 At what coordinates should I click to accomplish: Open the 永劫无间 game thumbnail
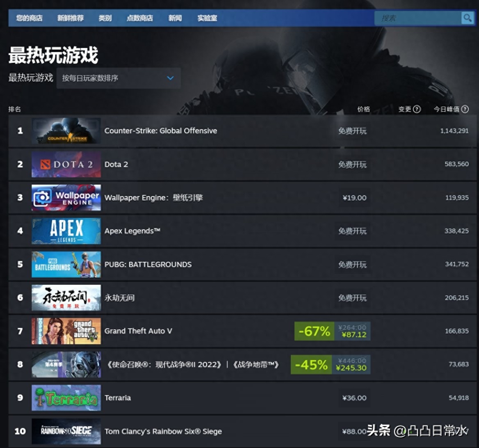coord(66,298)
